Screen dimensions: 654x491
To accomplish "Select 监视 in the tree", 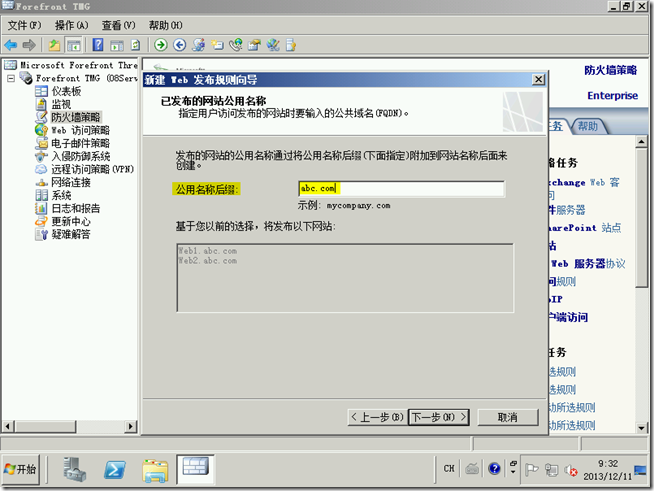I will click(61, 104).
